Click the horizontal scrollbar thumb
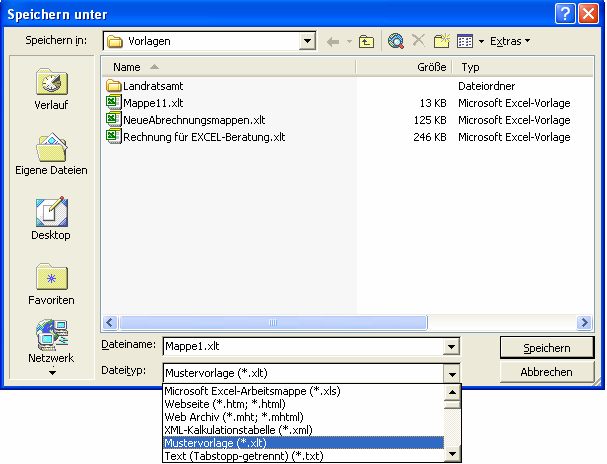The height and width of the screenshot is (464, 607). click(x=273, y=322)
